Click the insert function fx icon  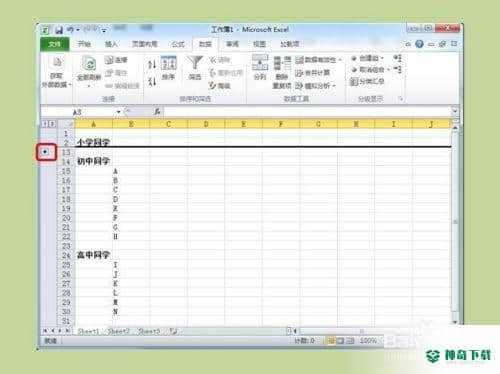[157, 112]
